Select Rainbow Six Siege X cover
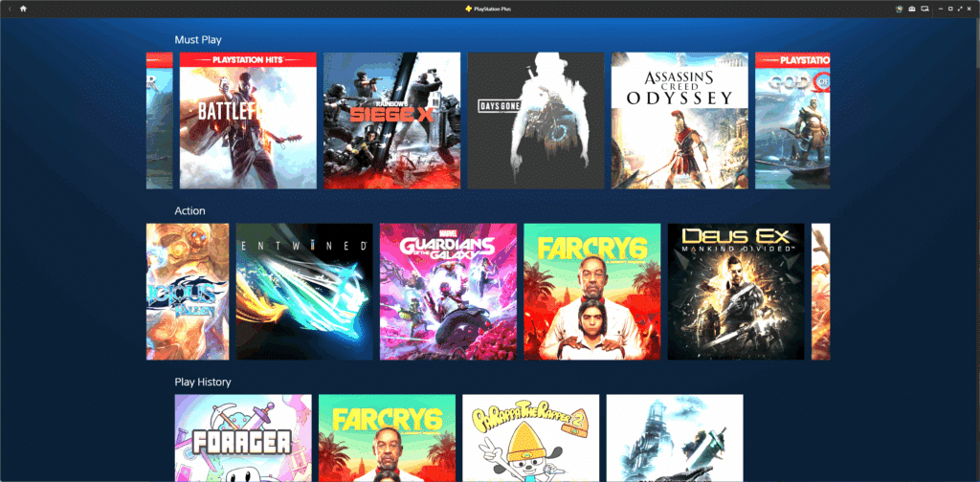 pyautogui.click(x=391, y=120)
